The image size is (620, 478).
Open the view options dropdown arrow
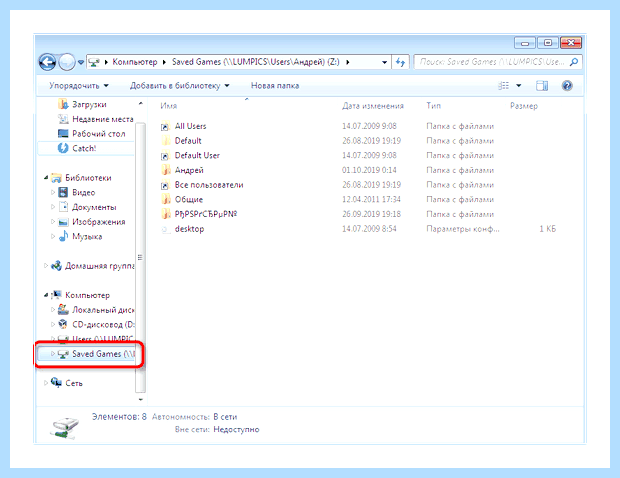[519, 85]
